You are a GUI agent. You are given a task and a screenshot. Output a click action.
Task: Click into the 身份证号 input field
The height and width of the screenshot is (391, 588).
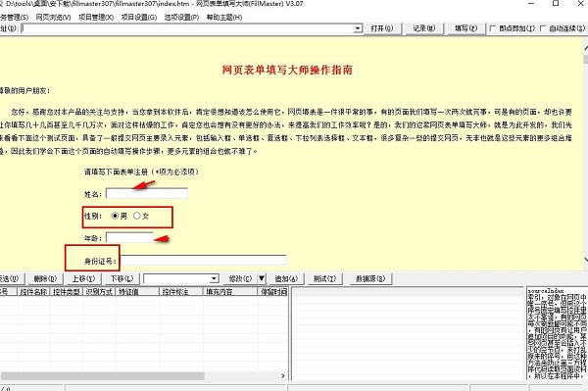(203, 260)
